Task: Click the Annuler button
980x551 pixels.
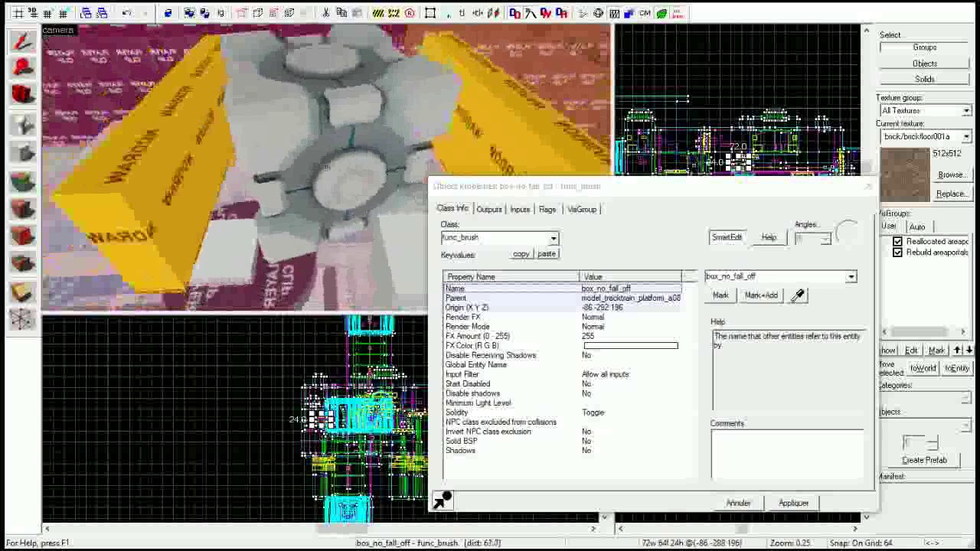Action: (738, 503)
